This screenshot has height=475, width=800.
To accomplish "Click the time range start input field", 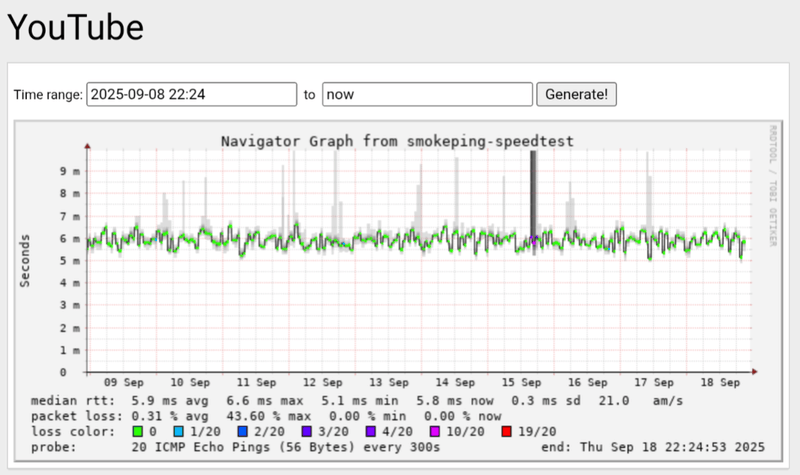I will (x=191, y=94).
